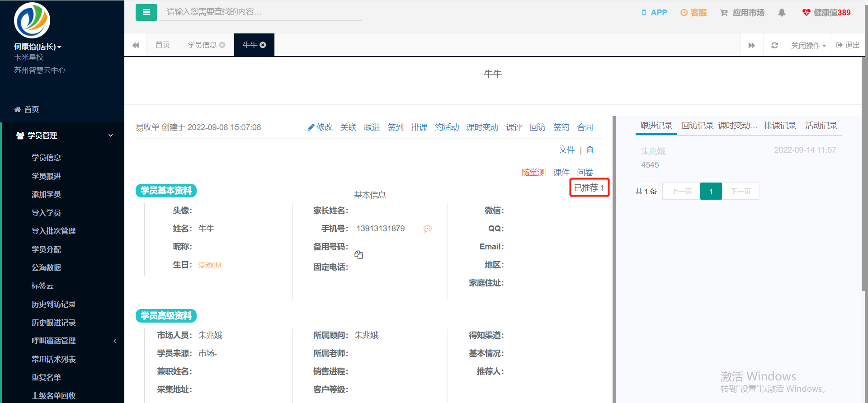Go to page 1 in pagination
Image resolution: width=868 pixels, height=403 pixels.
point(711,191)
